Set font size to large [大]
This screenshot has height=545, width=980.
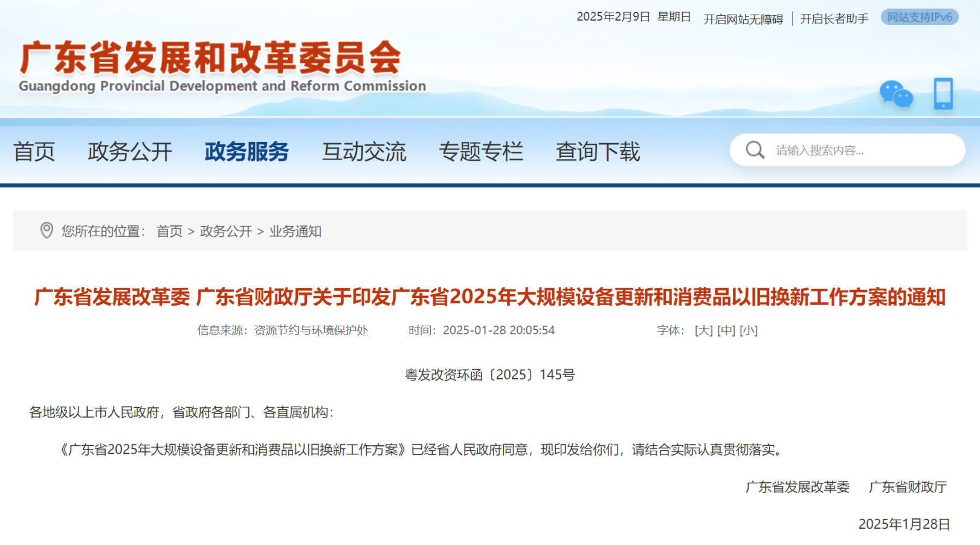703,331
